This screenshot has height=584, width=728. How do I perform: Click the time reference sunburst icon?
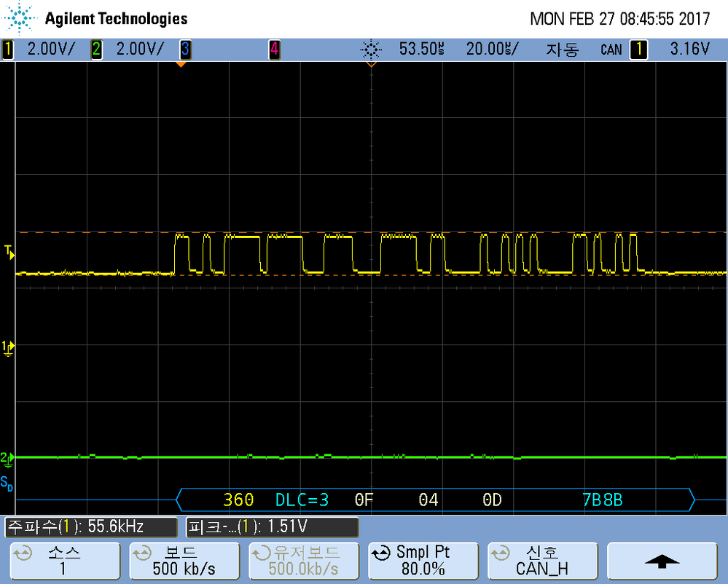click(x=371, y=50)
